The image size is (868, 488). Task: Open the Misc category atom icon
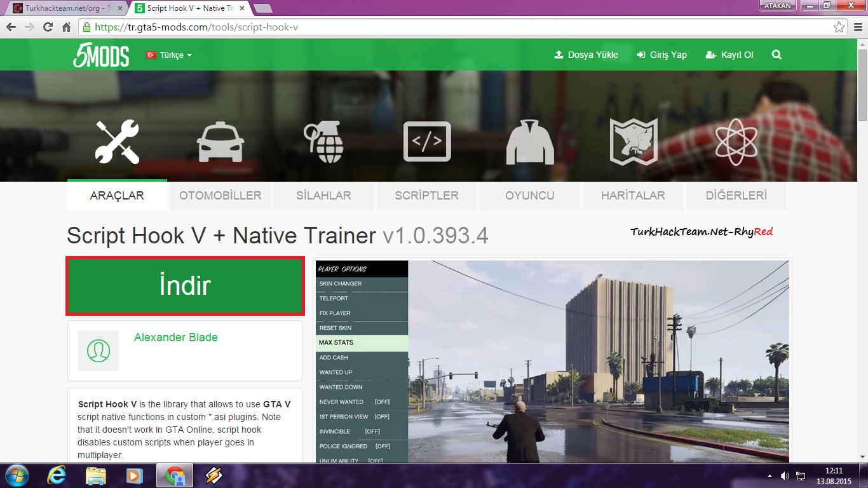tap(736, 142)
